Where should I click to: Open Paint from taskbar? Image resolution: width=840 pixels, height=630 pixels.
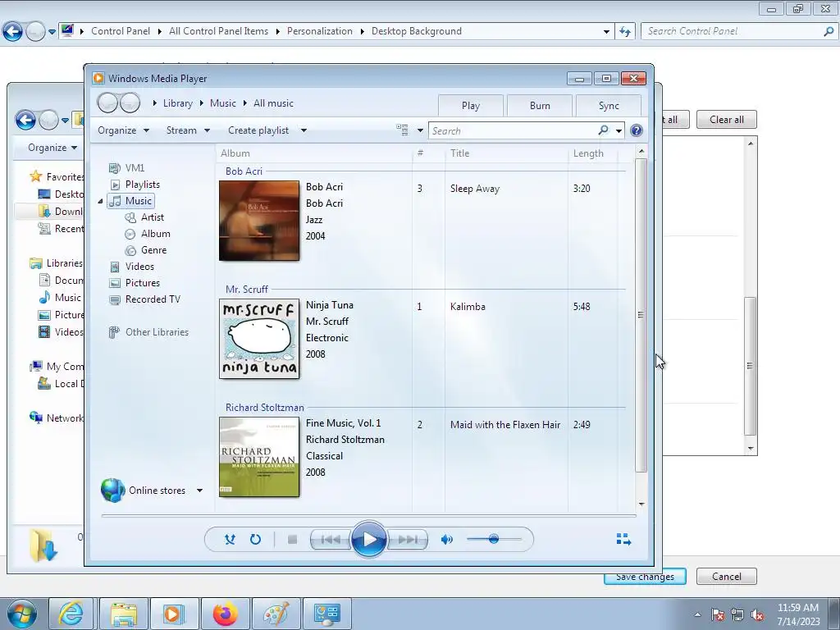coord(276,614)
